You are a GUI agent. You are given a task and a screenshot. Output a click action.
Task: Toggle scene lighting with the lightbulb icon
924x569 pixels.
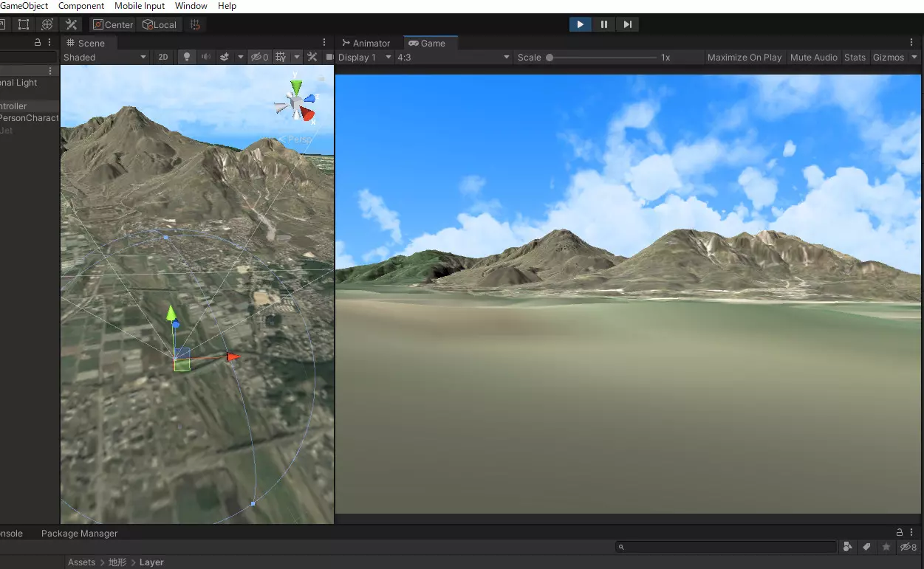point(187,57)
